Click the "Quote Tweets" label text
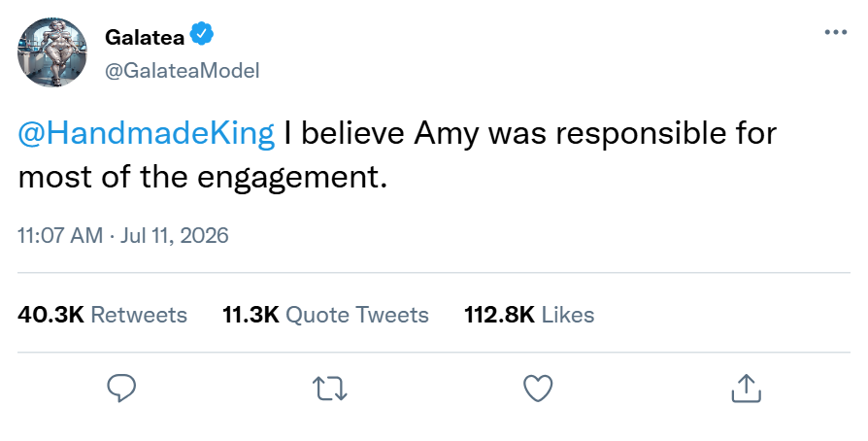This screenshot has width=868, height=441. click(357, 315)
